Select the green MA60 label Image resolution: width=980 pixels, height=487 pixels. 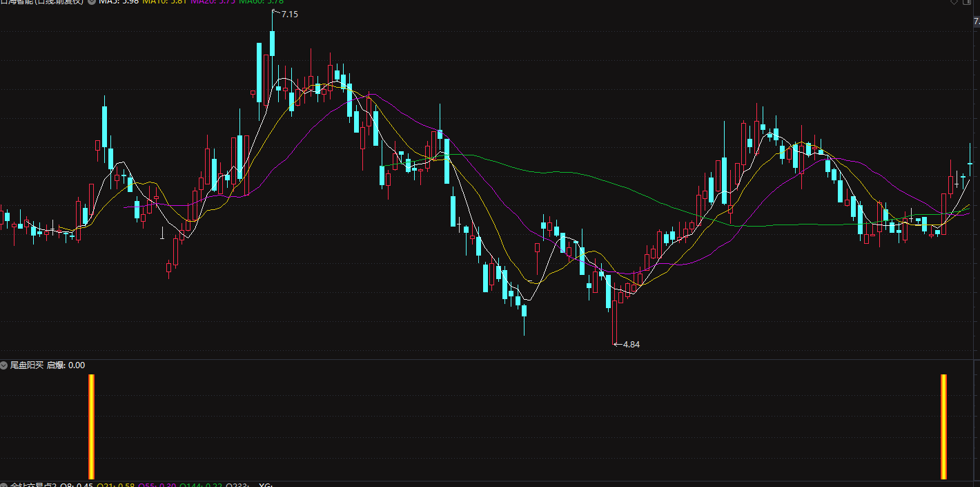click(261, 2)
